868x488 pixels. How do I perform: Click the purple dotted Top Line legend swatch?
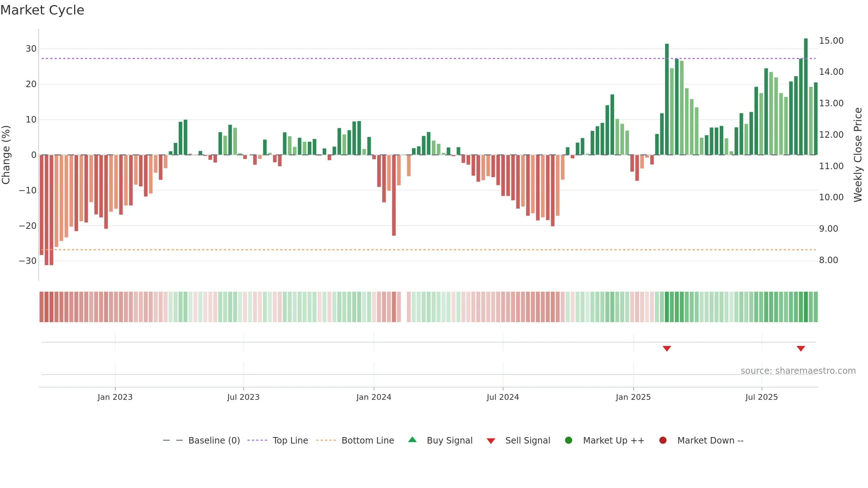[257, 440]
